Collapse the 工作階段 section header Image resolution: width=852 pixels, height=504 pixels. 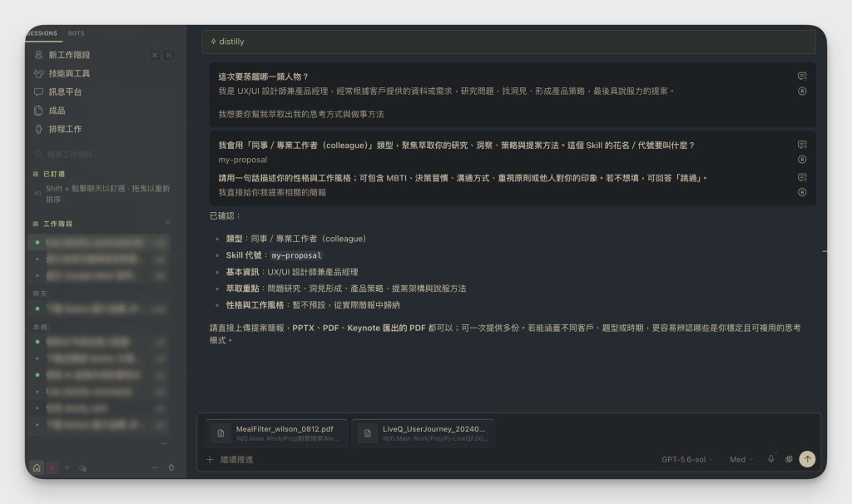point(57,224)
